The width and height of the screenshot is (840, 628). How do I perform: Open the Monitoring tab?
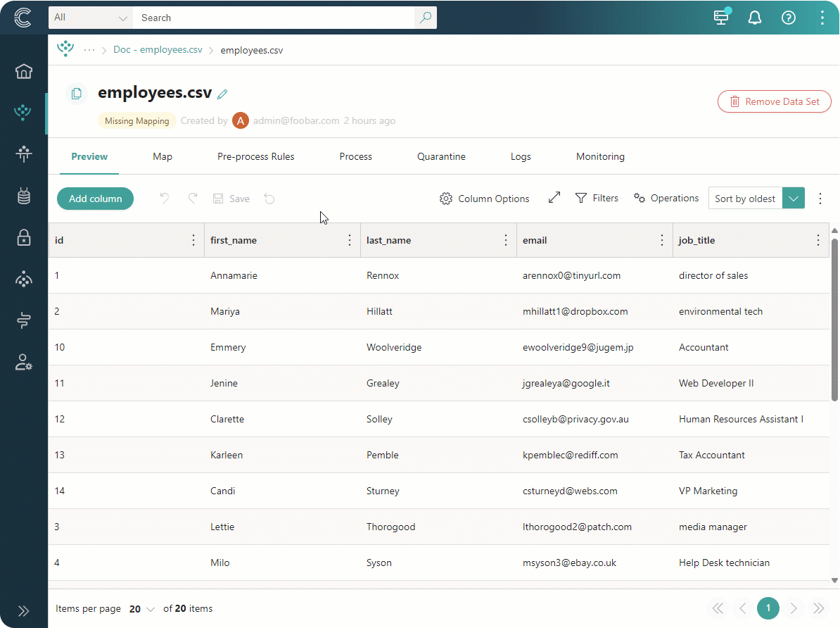600,156
